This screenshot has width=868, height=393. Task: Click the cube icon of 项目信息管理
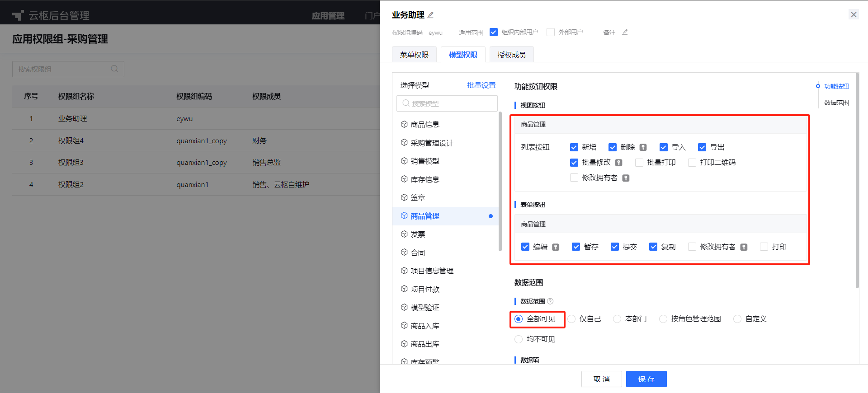pos(404,271)
